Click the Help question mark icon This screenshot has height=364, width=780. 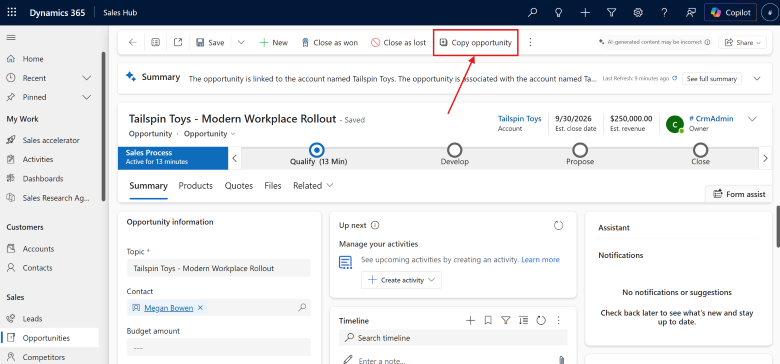(664, 12)
